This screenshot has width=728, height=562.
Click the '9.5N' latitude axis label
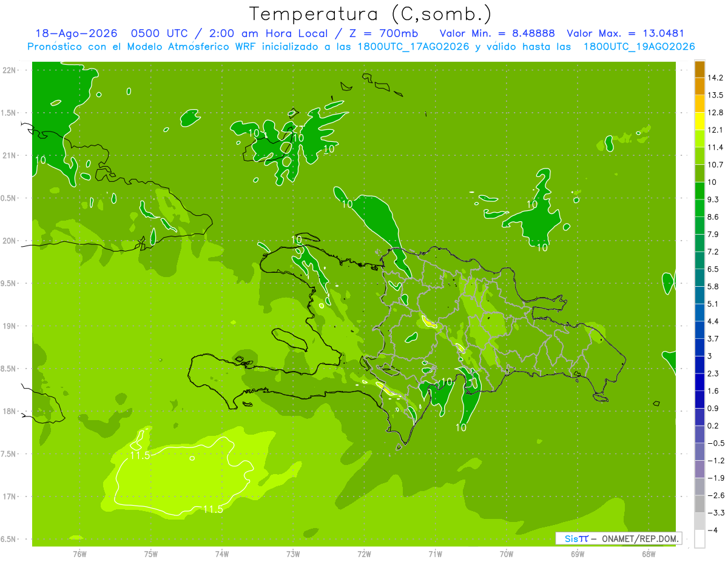click(x=9, y=284)
